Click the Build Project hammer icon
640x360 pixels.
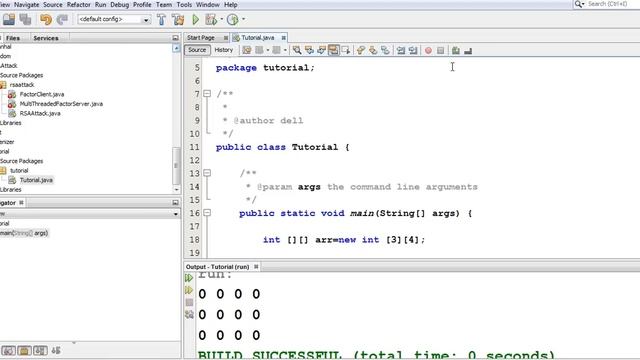tap(162, 19)
